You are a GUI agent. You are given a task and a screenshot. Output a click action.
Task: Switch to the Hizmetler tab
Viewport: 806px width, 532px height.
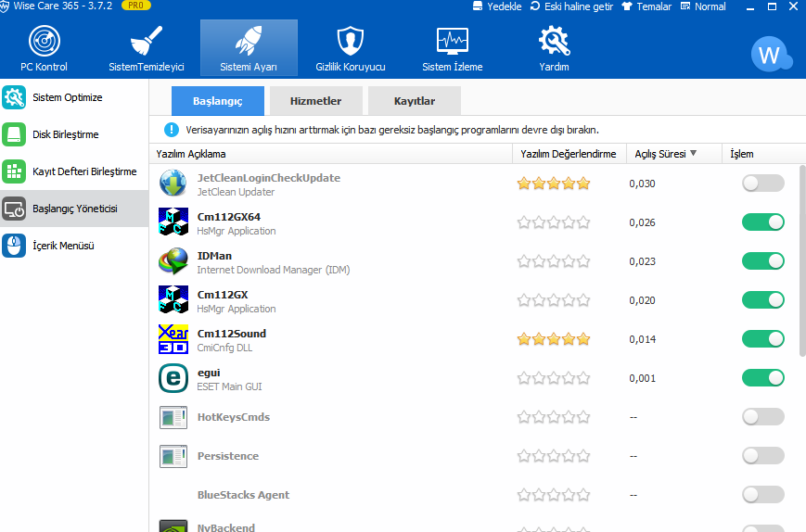315,101
